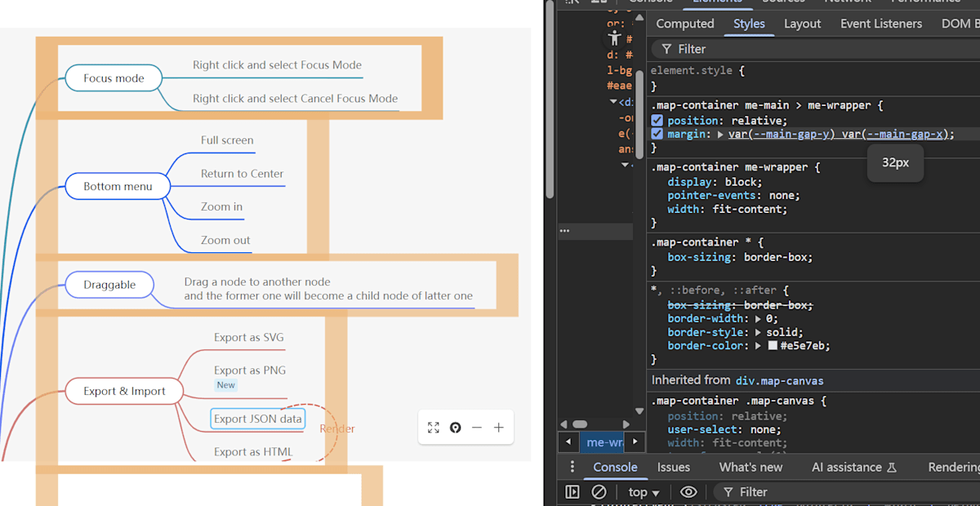Open the What's new drawer tab

[751, 467]
